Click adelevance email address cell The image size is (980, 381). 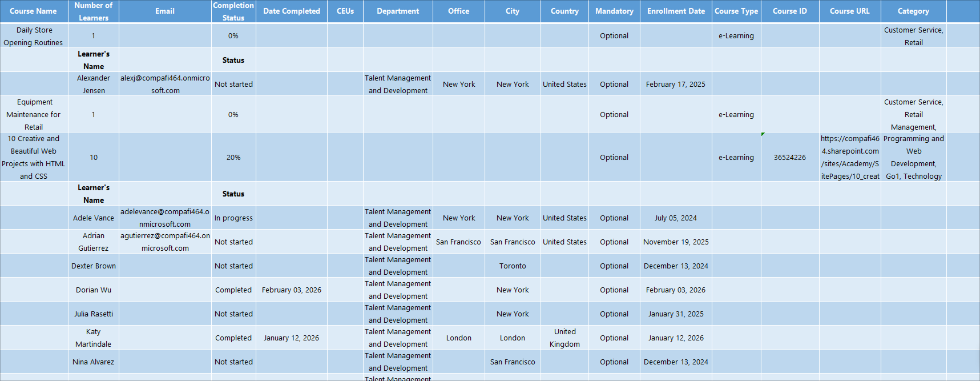tap(165, 218)
